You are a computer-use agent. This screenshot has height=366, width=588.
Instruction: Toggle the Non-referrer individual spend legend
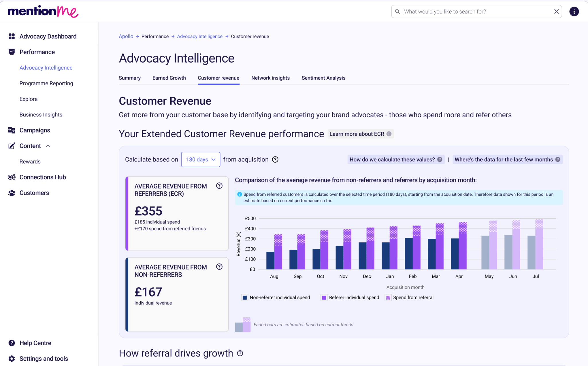point(276,298)
